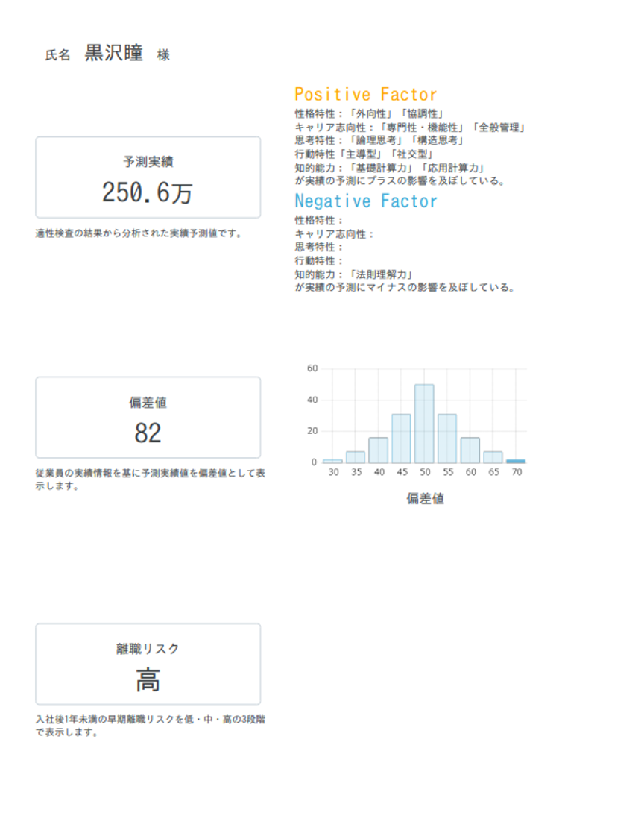Select the histogram bar at 55
Screen dimensions: 644x839
point(447,439)
